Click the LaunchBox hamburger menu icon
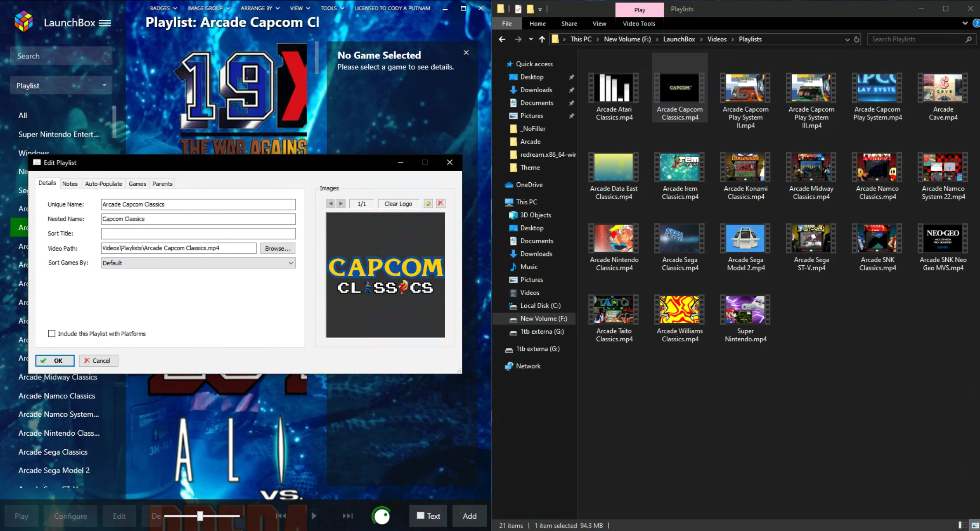 coord(105,23)
